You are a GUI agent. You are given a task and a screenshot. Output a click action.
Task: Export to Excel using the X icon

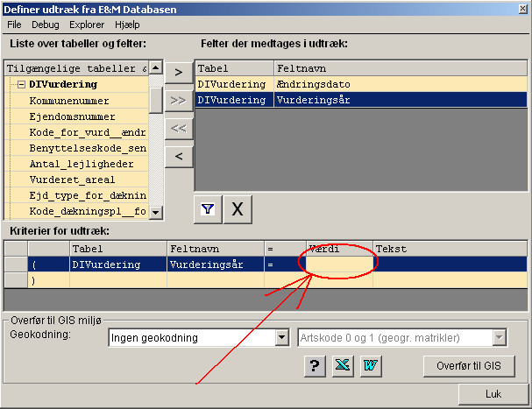point(343,366)
